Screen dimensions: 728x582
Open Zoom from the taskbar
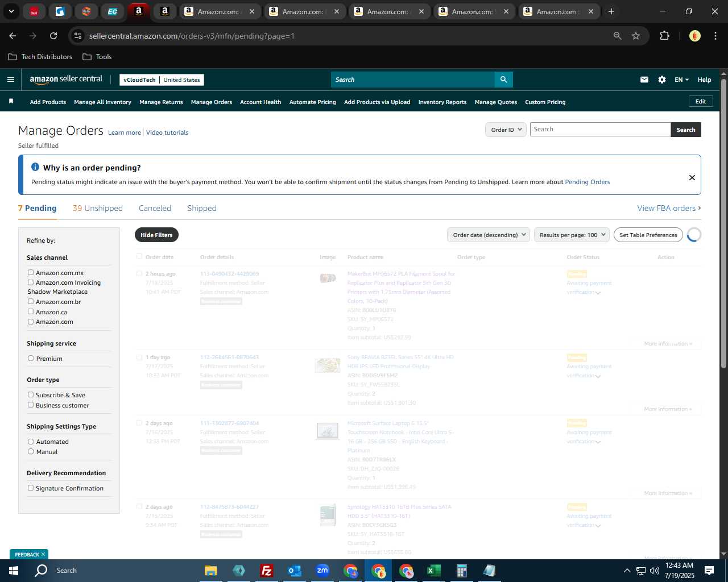[322, 571]
